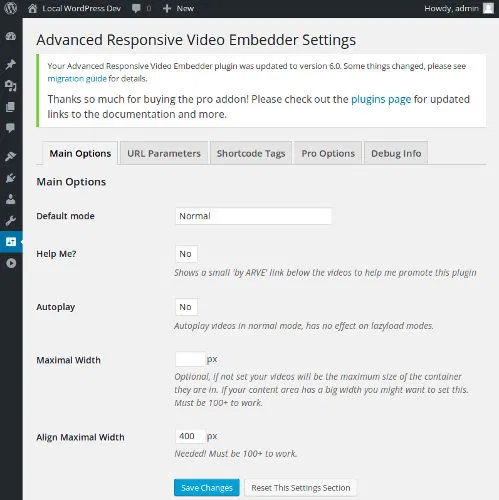Switch to Pro Options tab

[328, 153]
